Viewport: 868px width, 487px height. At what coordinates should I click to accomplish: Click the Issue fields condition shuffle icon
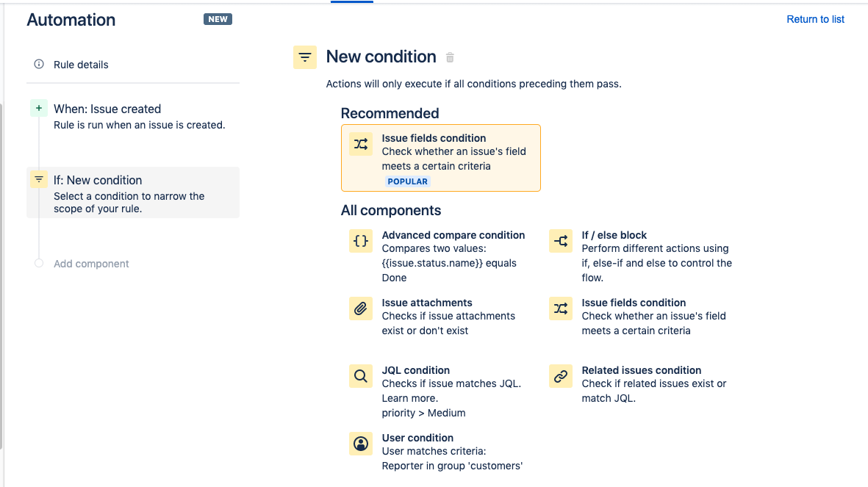tap(561, 308)
